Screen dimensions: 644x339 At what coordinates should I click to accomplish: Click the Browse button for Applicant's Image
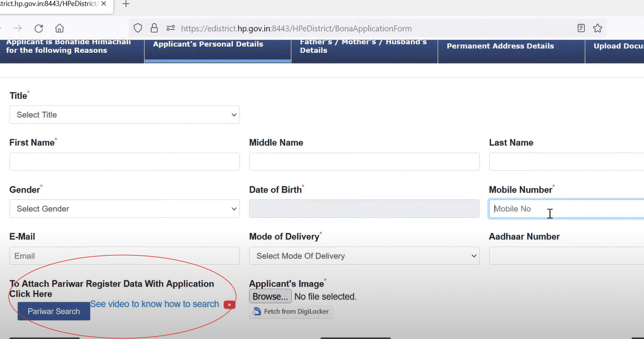[x=270, y=296]
